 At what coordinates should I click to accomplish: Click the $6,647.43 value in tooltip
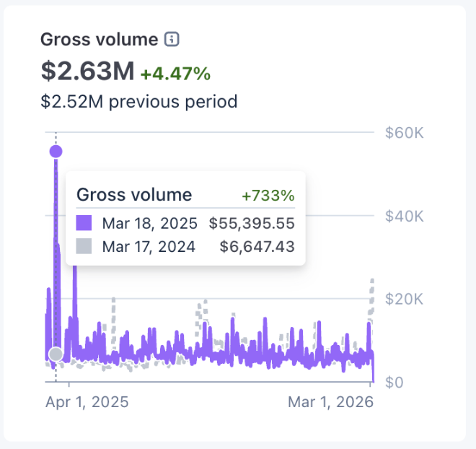pyautogui.click(x=257, y=247)
